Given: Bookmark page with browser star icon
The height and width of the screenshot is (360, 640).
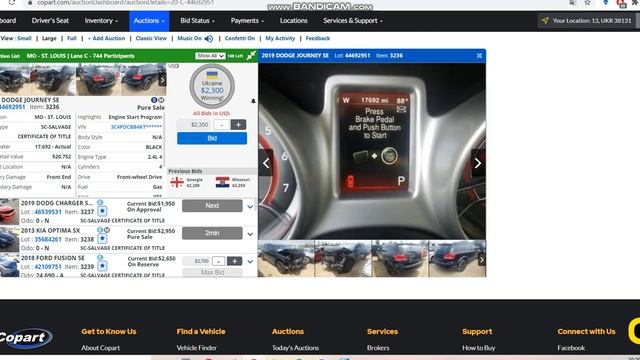Looking at the screenshot, I should pyautogui.click(x=587, y=3).
